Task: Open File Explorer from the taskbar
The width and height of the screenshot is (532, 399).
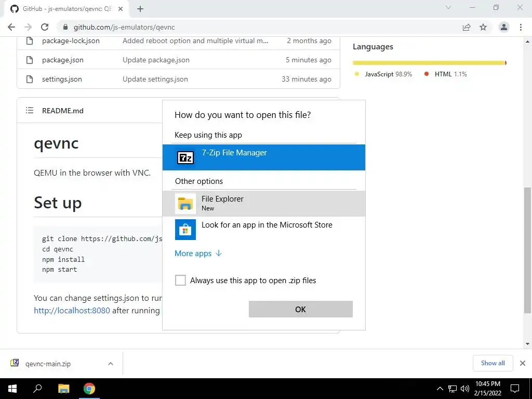Action: coord(64,389)
